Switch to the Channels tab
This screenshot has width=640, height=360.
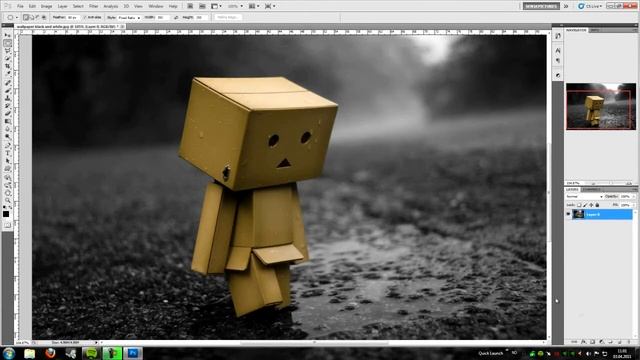click(x=591, y=190)
